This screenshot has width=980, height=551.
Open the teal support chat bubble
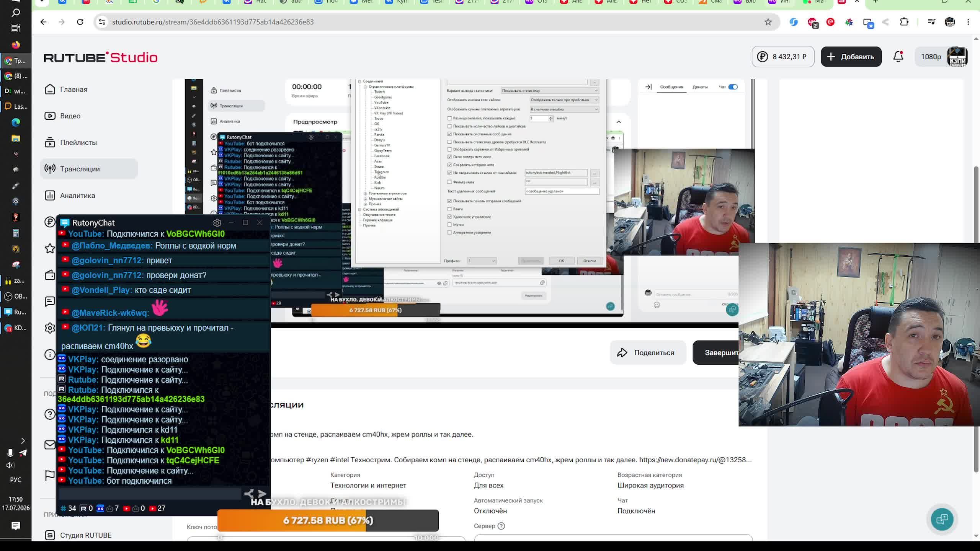[x=942, y=519]
